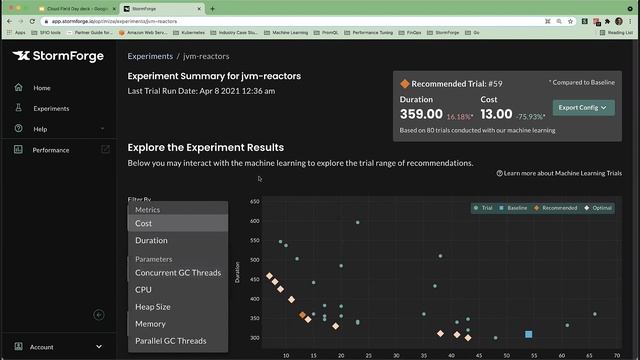Go to Experiments breadcrumb link
640x360 pixels.
(150, 56)
